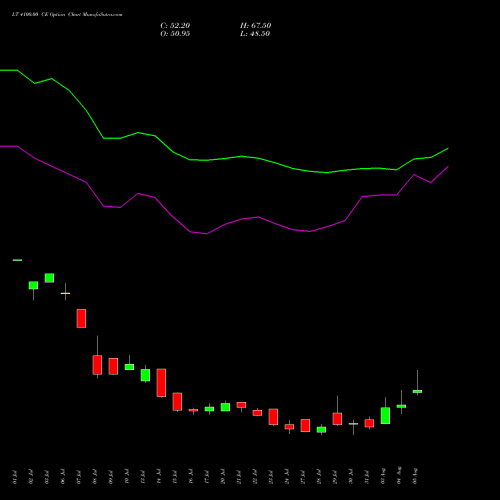Image resolution: width=500 pixels, height=500 pixels.
Task: Click the chart title text at top left
Action: point(67,15)
